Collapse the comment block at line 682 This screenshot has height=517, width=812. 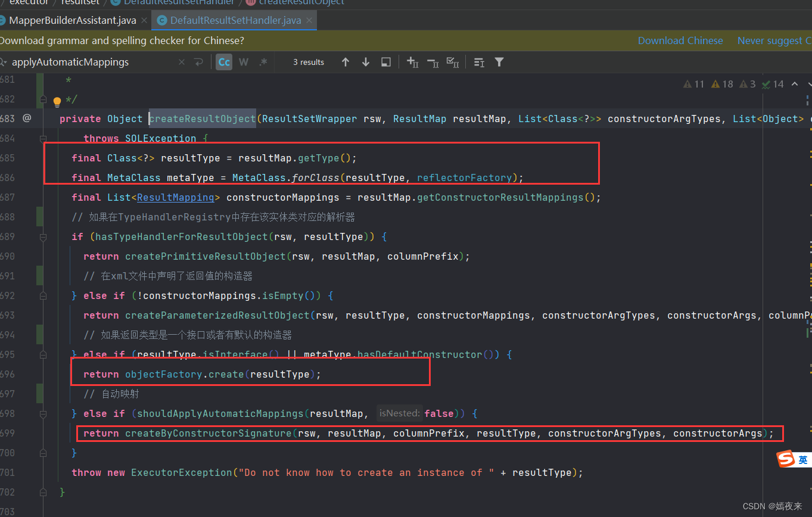click(x=43, y=99)
